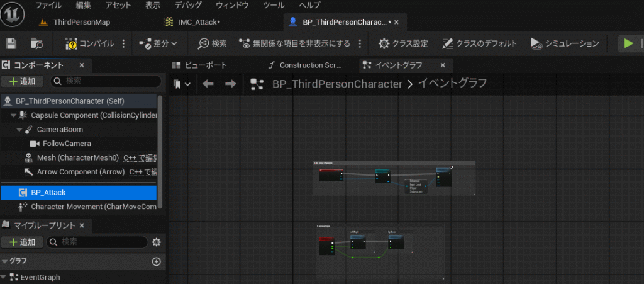This screenshot has width=644, height=284.
Task: Collapse the CameraBoom tree node
Action: [x=19, y=130]
